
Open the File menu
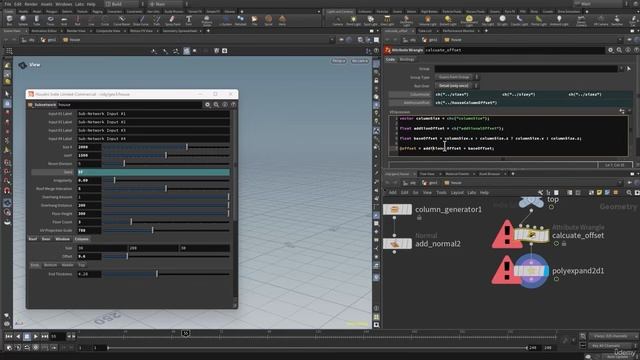7,4
